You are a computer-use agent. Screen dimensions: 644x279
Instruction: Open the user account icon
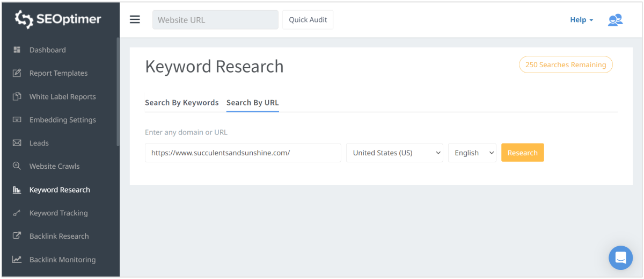[x=615, y=20]
